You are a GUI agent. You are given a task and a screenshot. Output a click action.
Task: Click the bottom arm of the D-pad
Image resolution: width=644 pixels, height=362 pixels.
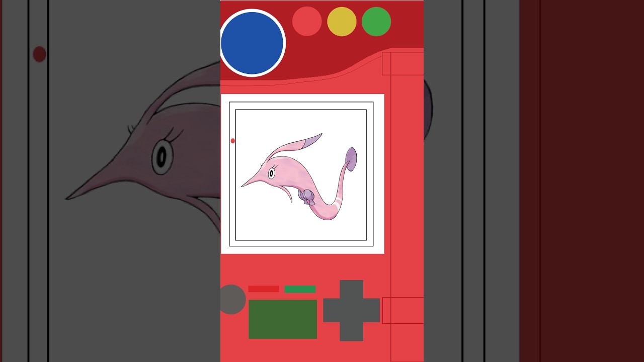pyautogui.click(x=351, y=332)
